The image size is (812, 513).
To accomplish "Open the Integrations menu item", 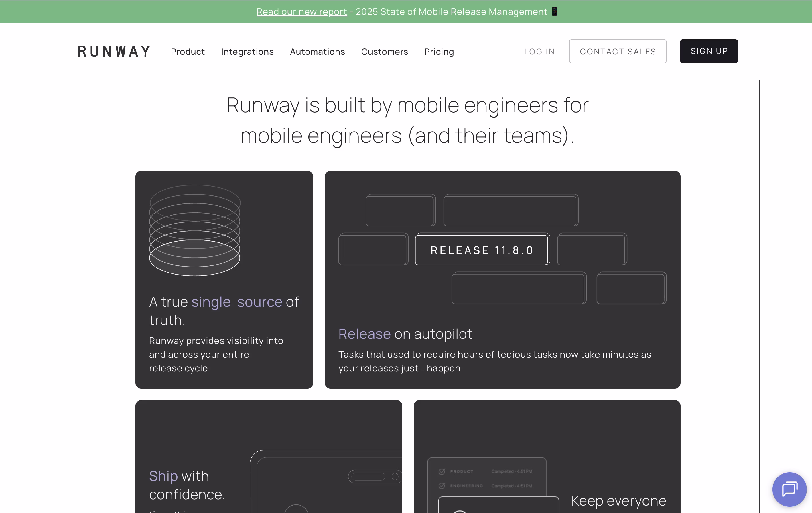I will tap(247, 52).
